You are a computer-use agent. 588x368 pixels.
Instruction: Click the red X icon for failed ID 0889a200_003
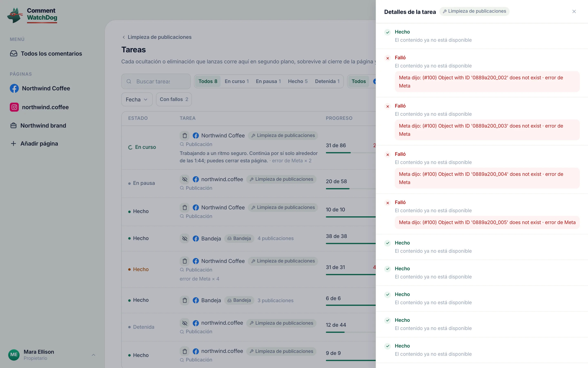(x=388, y=106)
